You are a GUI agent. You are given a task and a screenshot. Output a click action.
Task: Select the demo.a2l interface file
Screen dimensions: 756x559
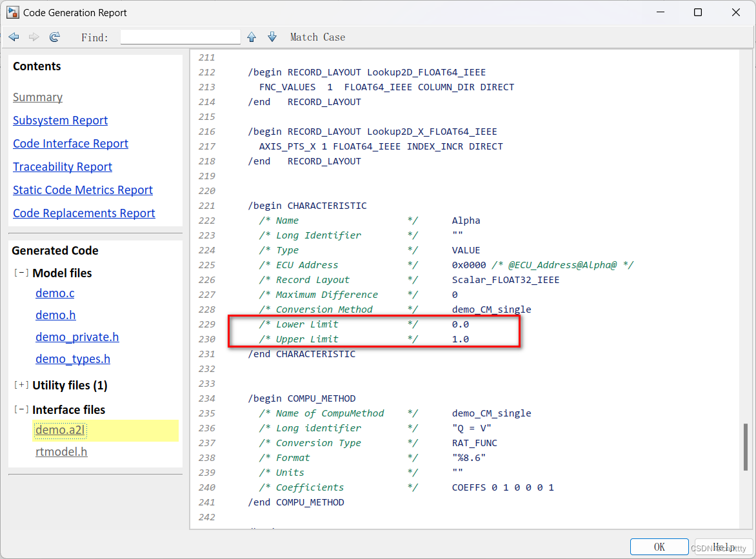click(x=60, y=430)
